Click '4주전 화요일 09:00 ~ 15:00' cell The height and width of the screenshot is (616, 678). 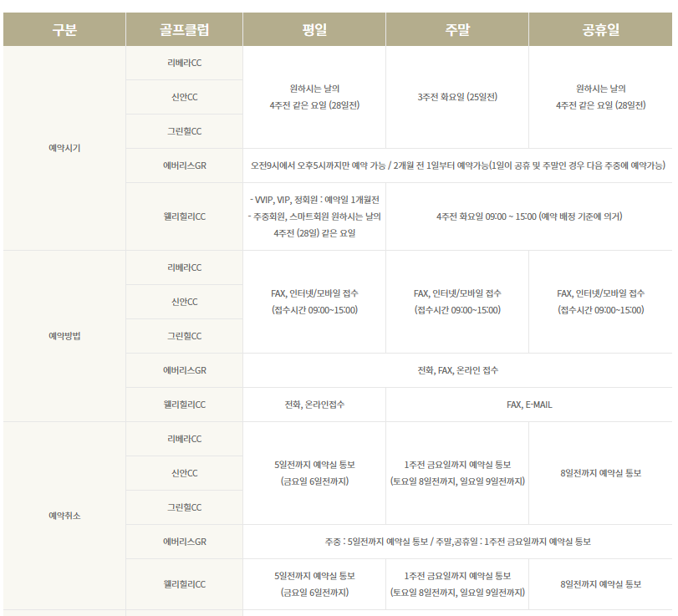pyautogui.click(x=529, y=216)
